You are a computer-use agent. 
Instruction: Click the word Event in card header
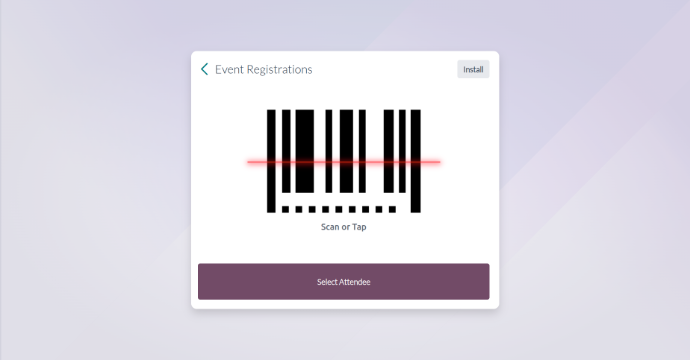point(229,70)
